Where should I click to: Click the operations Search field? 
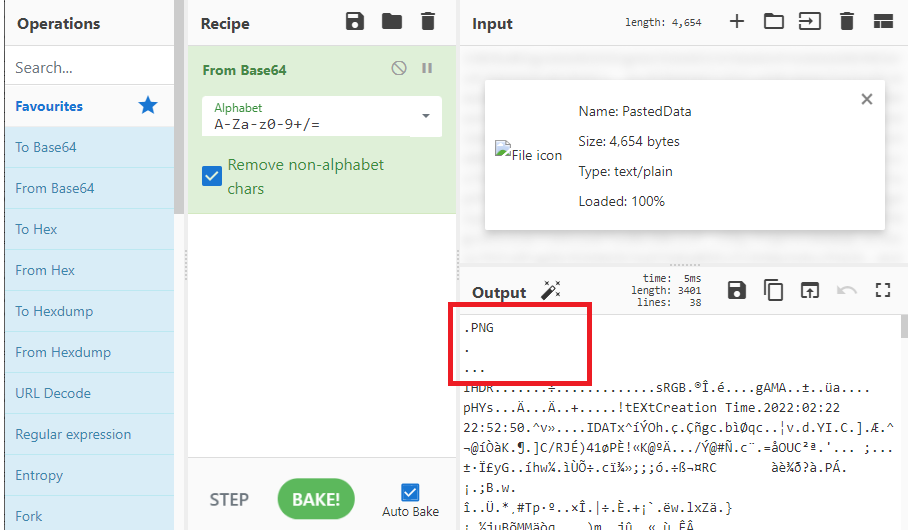tap(88, 68)
